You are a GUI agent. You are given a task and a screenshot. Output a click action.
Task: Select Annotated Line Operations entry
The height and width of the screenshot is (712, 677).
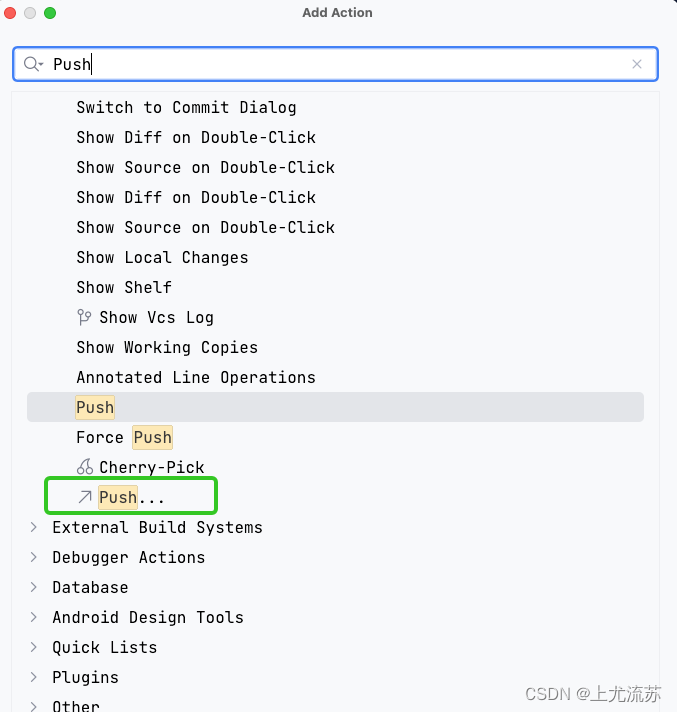(196, 377)
